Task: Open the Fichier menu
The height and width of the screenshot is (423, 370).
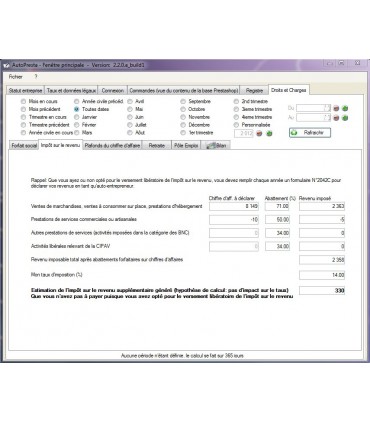Action: point(16,77)
